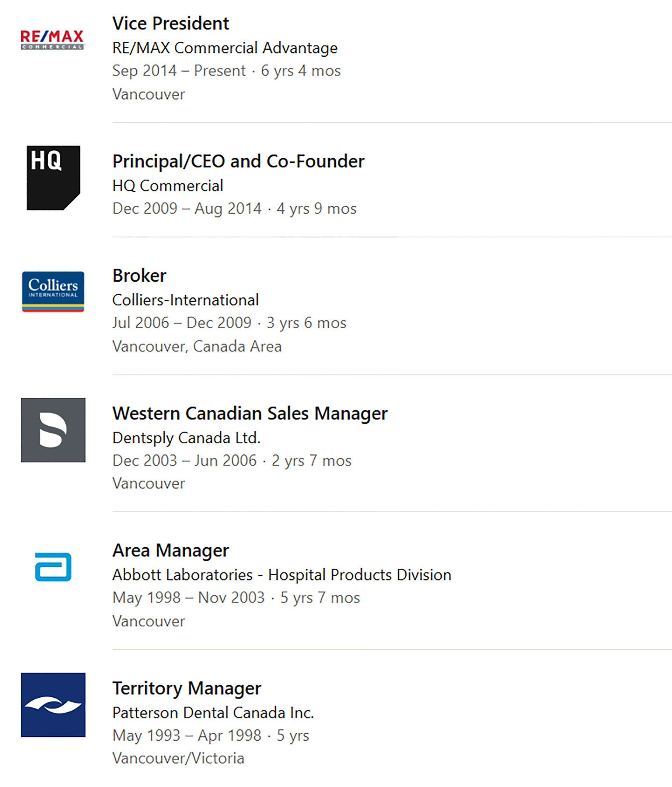The height and width of the screenshot is (787, 672).
Task: Click the Sep 2014 – Present date range
Action: [179, 71]
